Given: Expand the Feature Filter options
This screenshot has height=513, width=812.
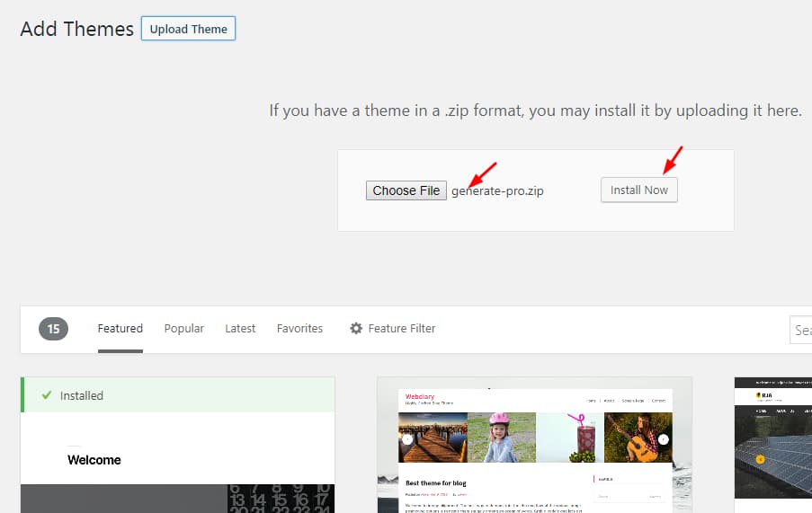Looking at the screenshot, I should 401,329.
